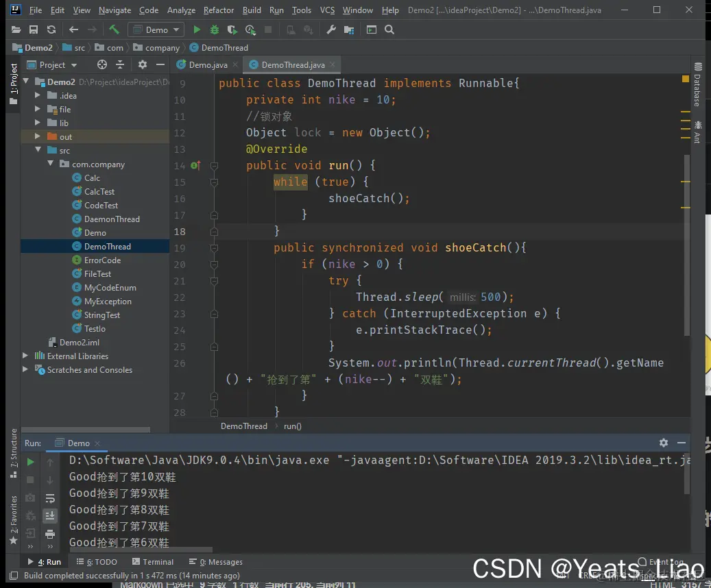This screenshot has height=588, width=711.
Task: Collapse all in Project panel
Action: click(120, 65)
